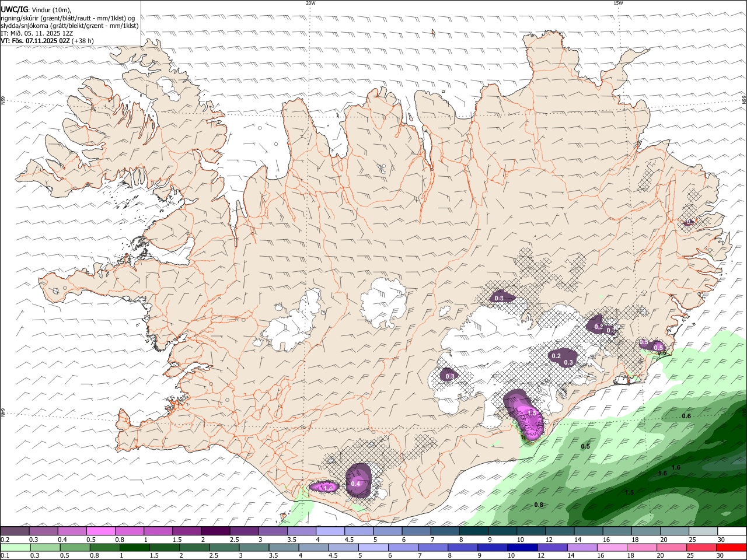747x560 pixels.
Task: Click the bright red 30 swatch in lower legend
Action: tap(731, 547)
